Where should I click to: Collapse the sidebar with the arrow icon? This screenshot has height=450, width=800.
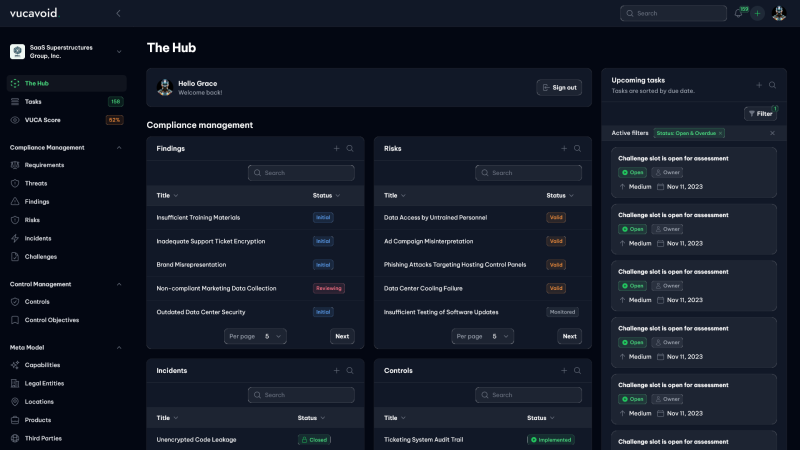coord(118,13)
